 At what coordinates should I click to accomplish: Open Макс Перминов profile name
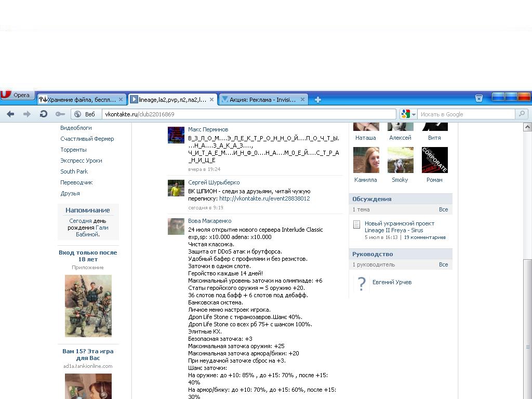[208, 129]
